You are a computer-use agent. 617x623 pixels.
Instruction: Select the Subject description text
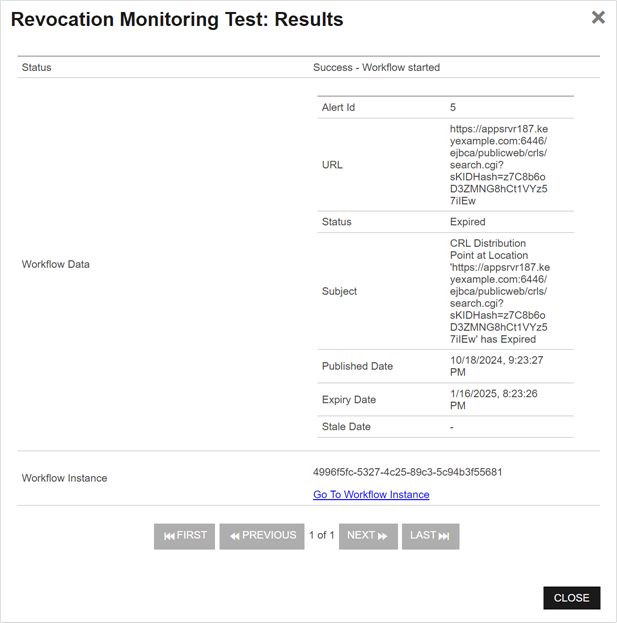498,291
